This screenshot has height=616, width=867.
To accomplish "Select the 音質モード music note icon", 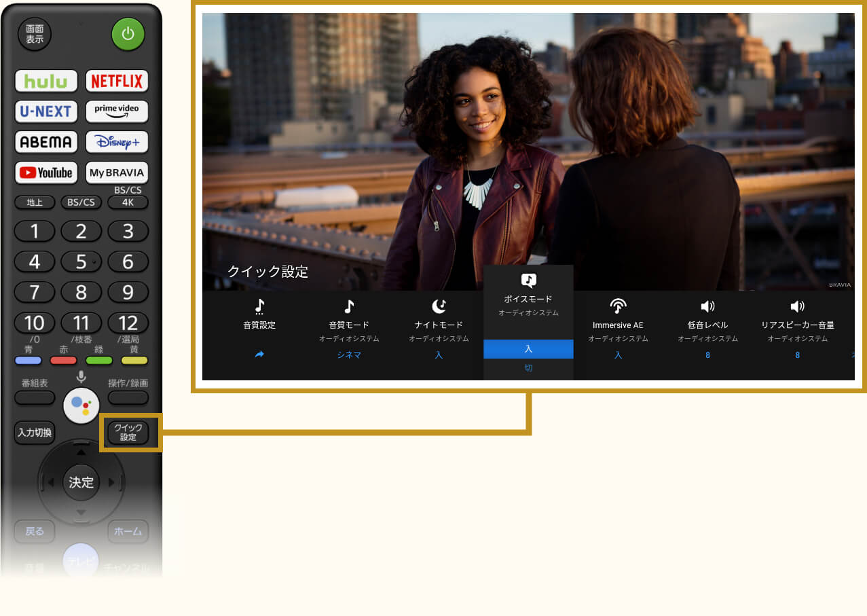I will [349, 307].
